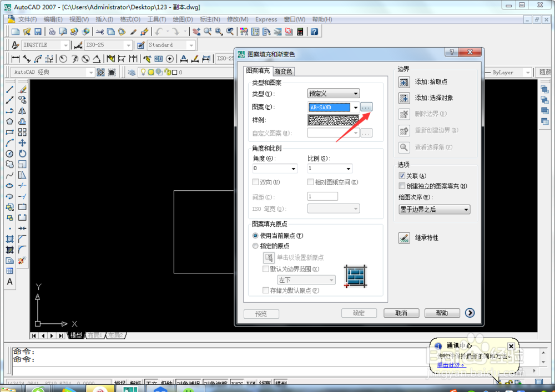
Task: Click Add: Pick Points boundary icon
Action: tap(404, 82)
